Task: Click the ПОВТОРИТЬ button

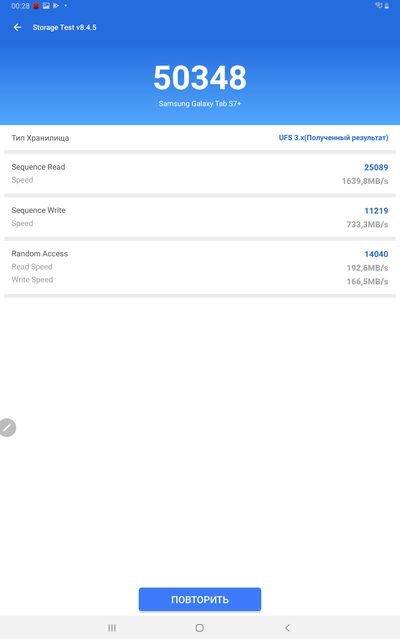Action: 200,599
